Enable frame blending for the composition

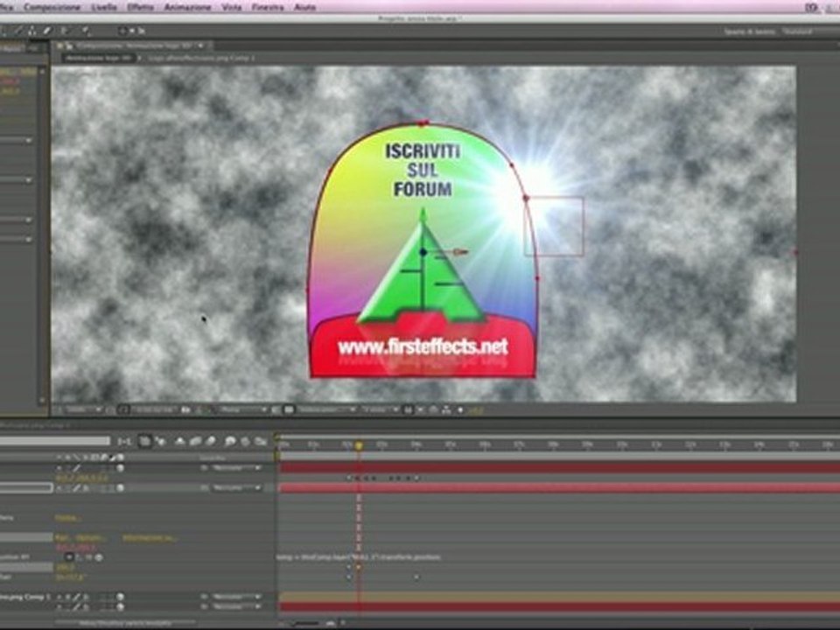[x=195, y=441]
